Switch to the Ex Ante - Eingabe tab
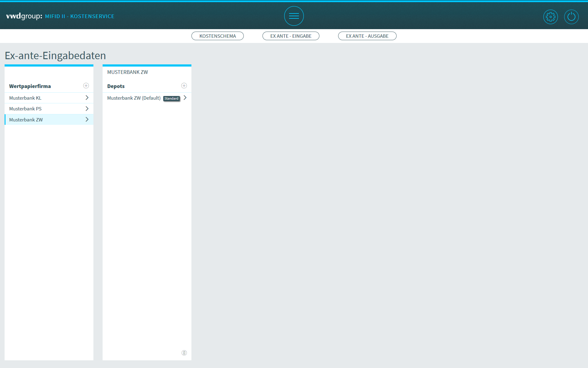 click(x=291, y=36)
